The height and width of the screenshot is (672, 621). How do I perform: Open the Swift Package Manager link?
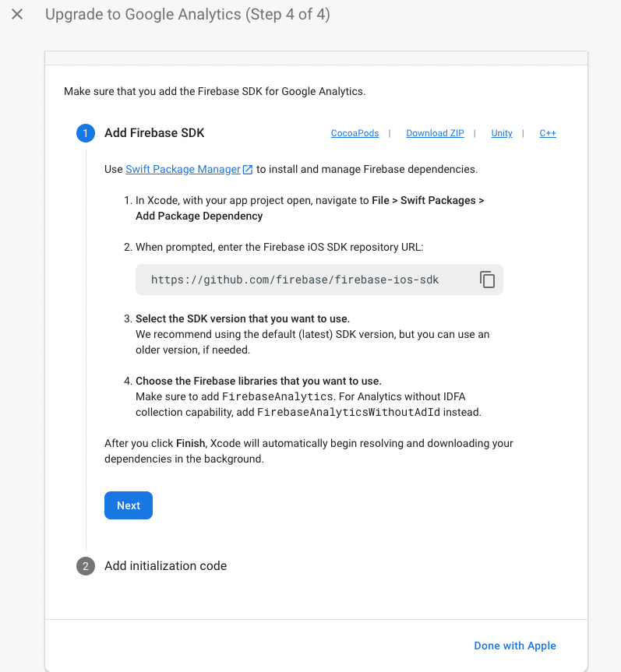tap(183, 169)
